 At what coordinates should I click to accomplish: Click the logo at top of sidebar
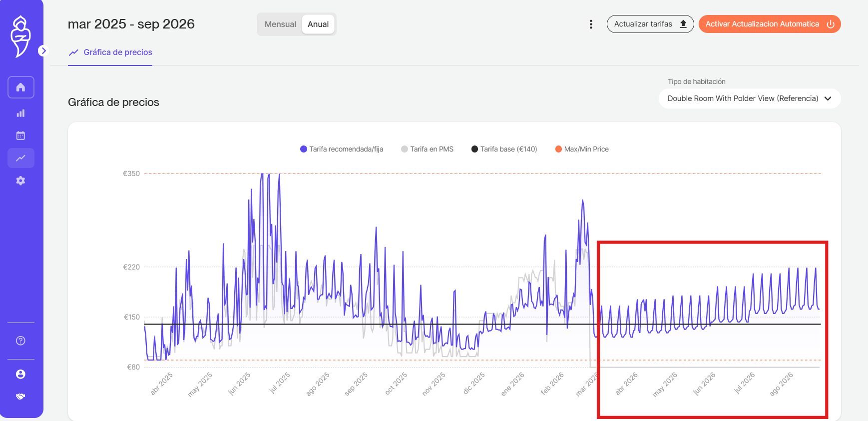tap(20, 36)
